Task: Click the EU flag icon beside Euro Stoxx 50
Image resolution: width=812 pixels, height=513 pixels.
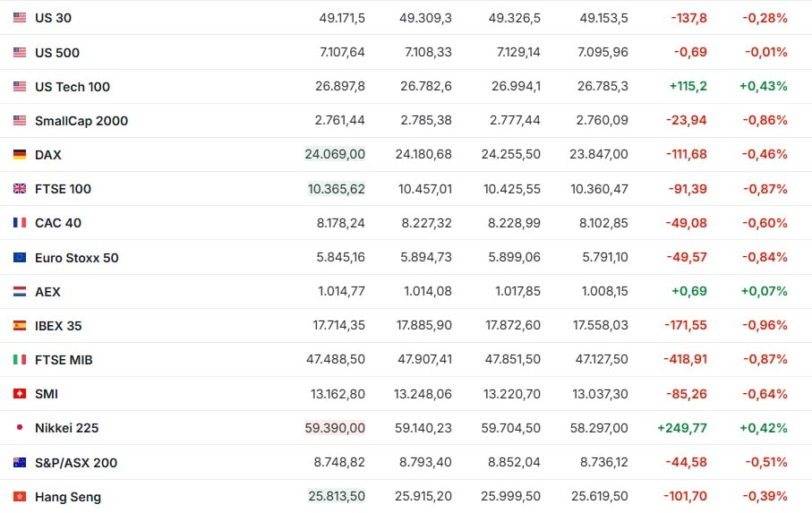Action: (x=20, y=258)
